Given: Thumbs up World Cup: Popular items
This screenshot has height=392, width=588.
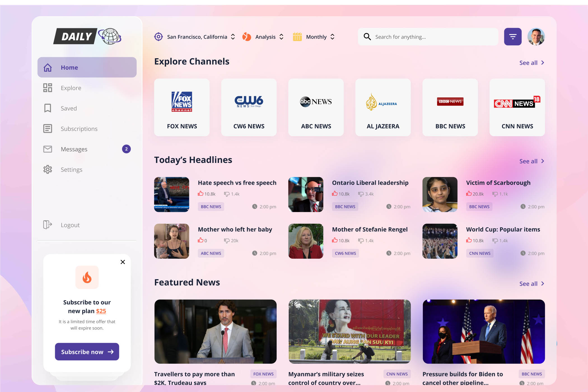Looking at the screenshot, I should pyautogui.click(x=469, y=240).
